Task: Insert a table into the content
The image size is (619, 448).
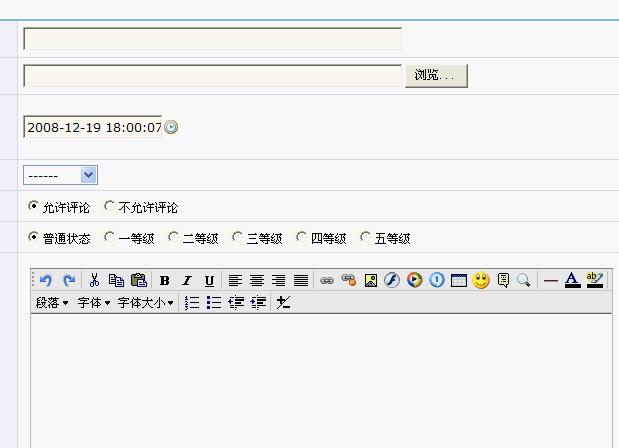Action: [x=459, y=281]
